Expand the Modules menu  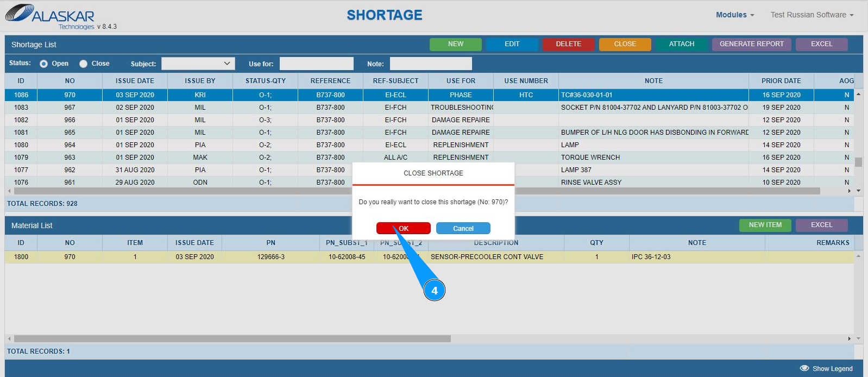(x=735, y=15)
